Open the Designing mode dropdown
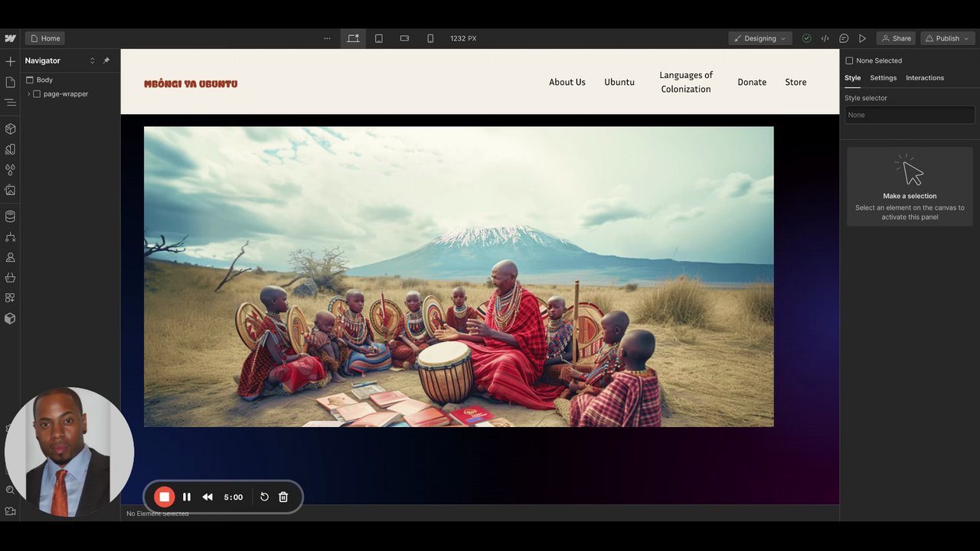Screen dimensions: 980x551 pos(759,38)
